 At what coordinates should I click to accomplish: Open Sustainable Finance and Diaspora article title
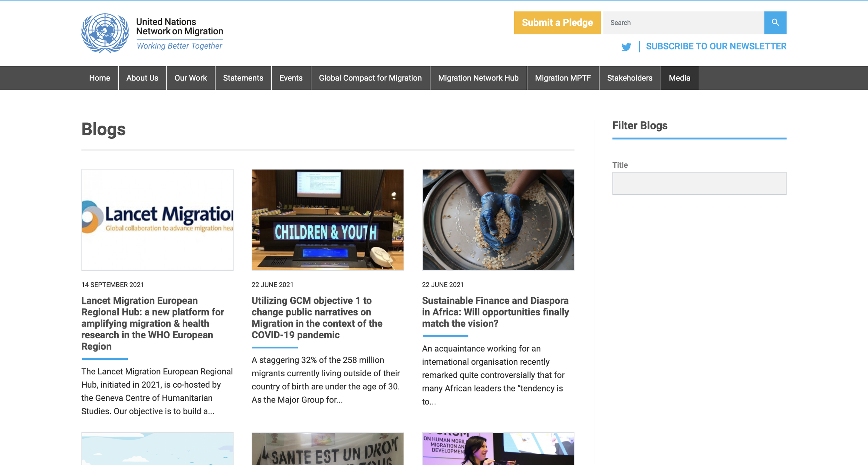click(x=495, y=312)
